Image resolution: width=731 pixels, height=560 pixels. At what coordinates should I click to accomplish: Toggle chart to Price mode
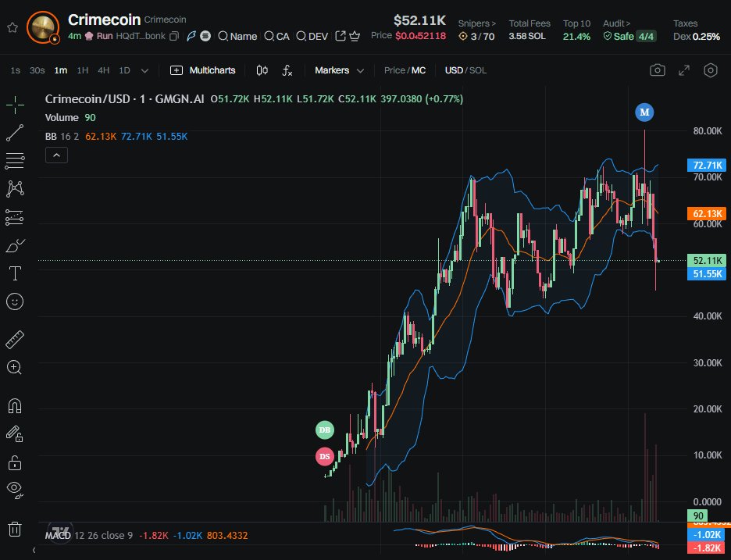[394, 70]
